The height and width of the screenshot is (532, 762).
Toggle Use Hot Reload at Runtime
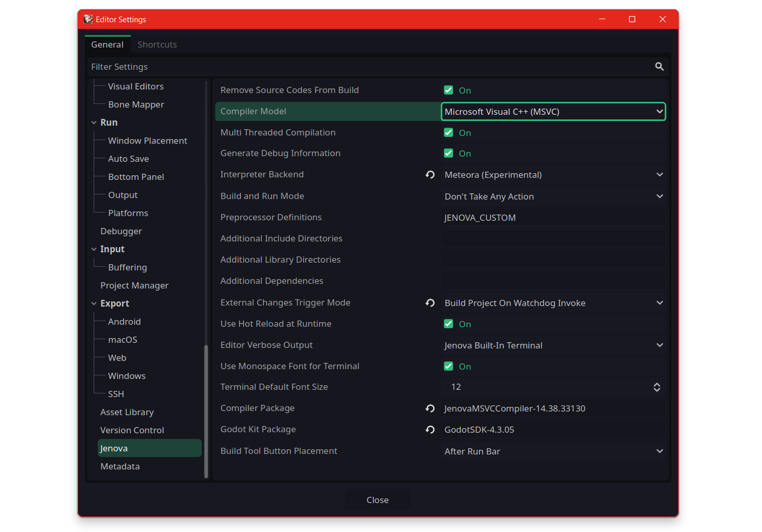[449, 324]
